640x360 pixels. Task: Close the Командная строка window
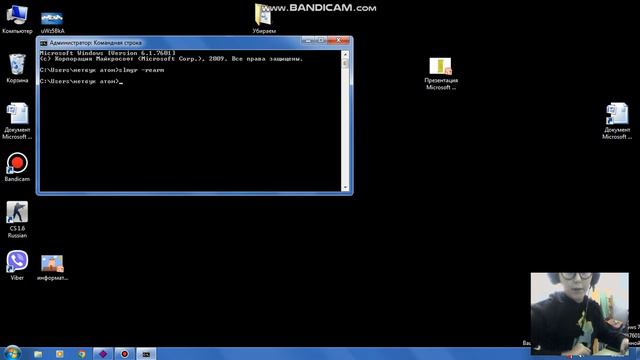tap(338, 40)
